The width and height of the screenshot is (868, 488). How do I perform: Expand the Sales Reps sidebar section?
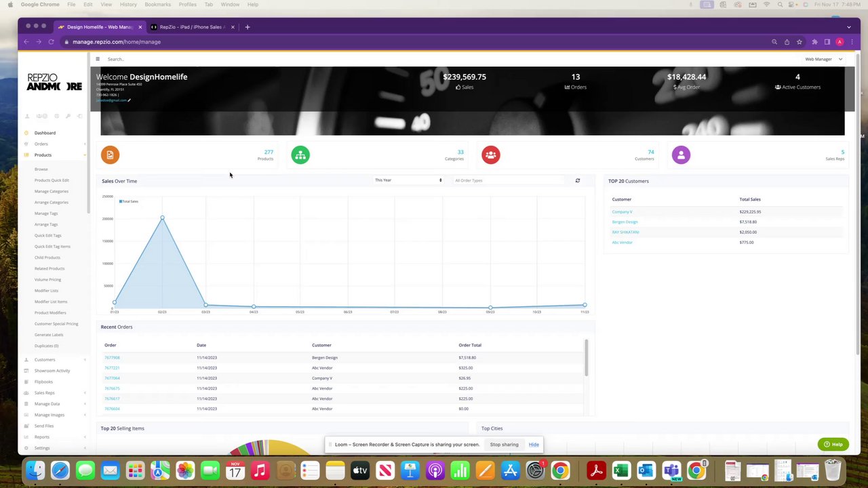tap(54, 393)
